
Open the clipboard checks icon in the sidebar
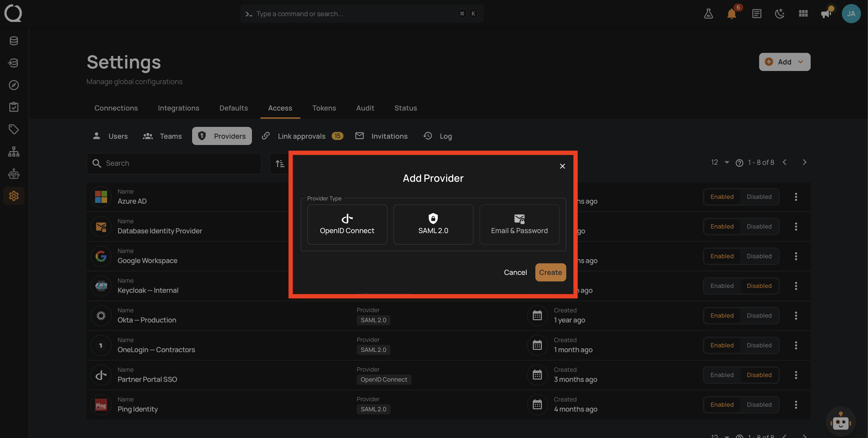click(x=14, y=107)
